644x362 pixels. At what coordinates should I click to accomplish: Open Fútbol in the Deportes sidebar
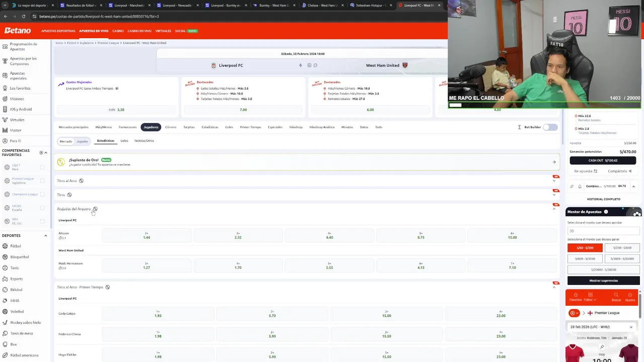point(16,246)
